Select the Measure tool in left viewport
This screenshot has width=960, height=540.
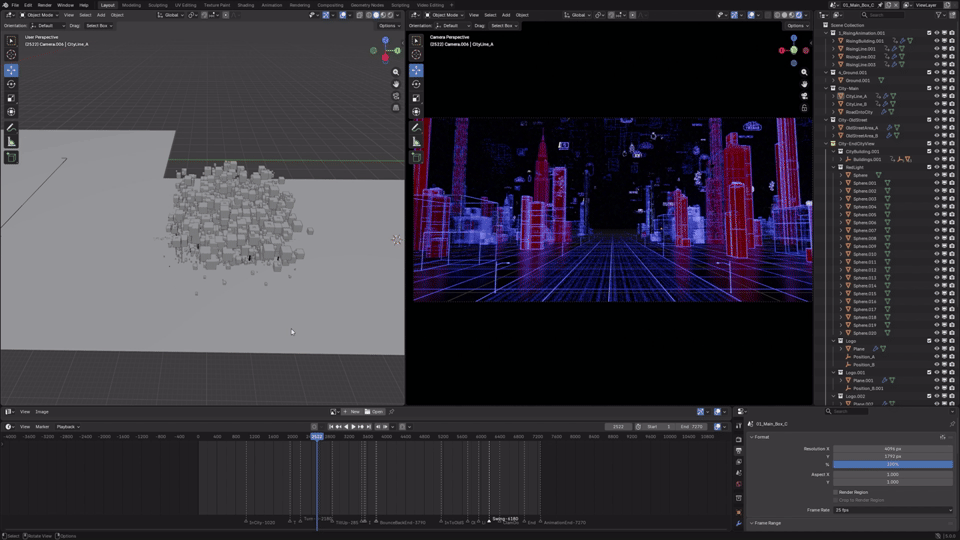coord(11,142)
